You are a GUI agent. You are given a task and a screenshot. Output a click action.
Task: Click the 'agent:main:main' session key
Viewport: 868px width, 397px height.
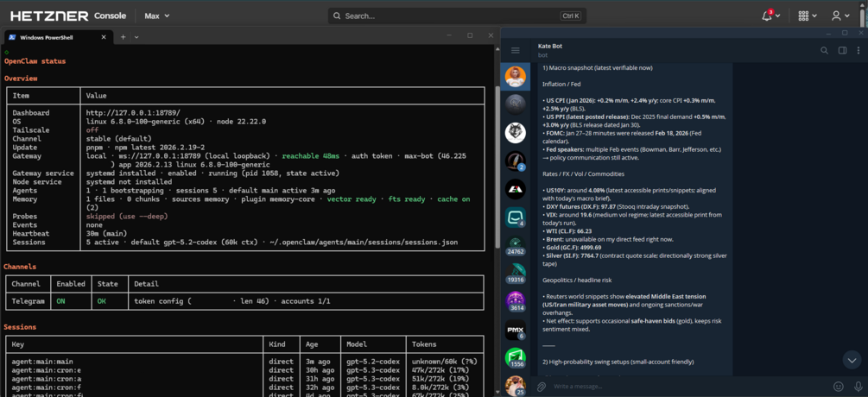(42, 362)
